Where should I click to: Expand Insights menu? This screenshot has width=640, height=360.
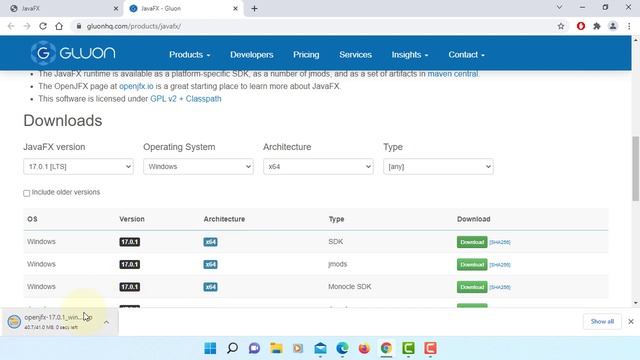(x=410, y=55)
